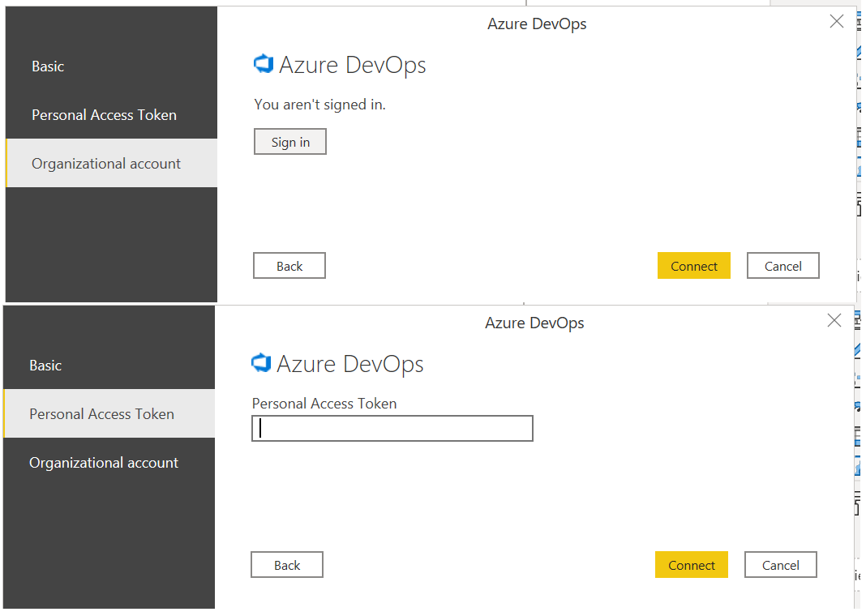Image resolution: width=866 pixels, height=616 pixels.
Task: Go Back from the Organizational account screen
Action: (x=289, y=265)
